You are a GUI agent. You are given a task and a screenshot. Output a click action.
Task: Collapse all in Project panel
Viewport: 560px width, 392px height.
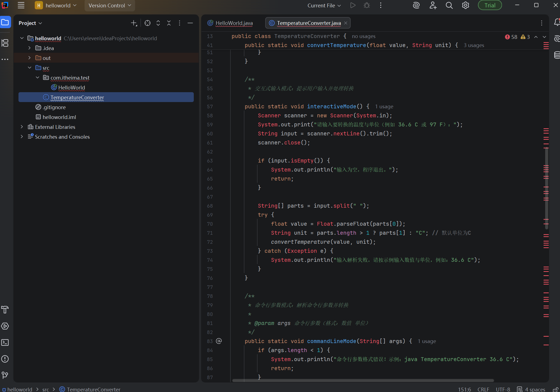(x=169, y=23)
